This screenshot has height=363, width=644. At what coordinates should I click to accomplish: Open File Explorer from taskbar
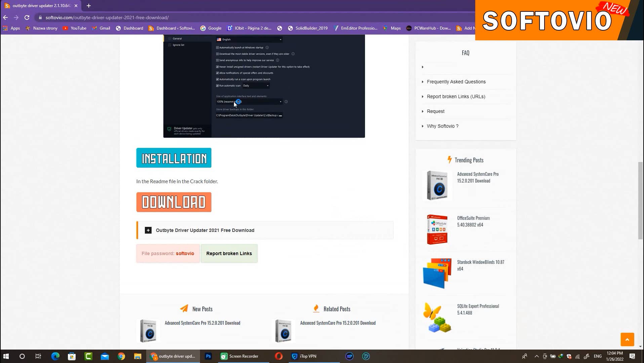click(x=137, y=356)
